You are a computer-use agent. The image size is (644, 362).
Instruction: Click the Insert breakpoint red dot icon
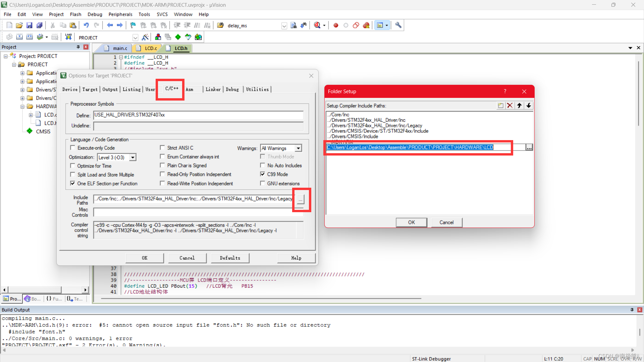click(336, 25)
